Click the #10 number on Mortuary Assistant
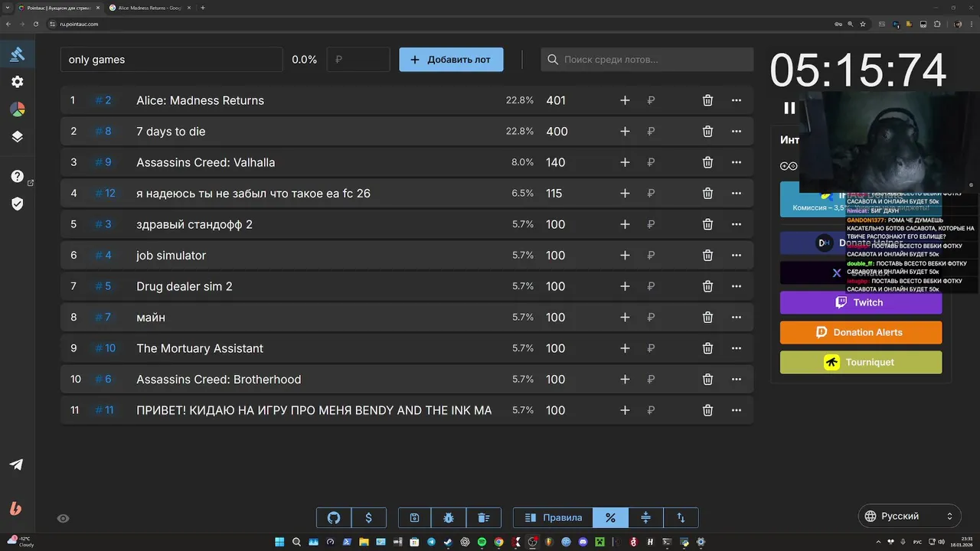 pyautogui.click(x=105, y=348)
